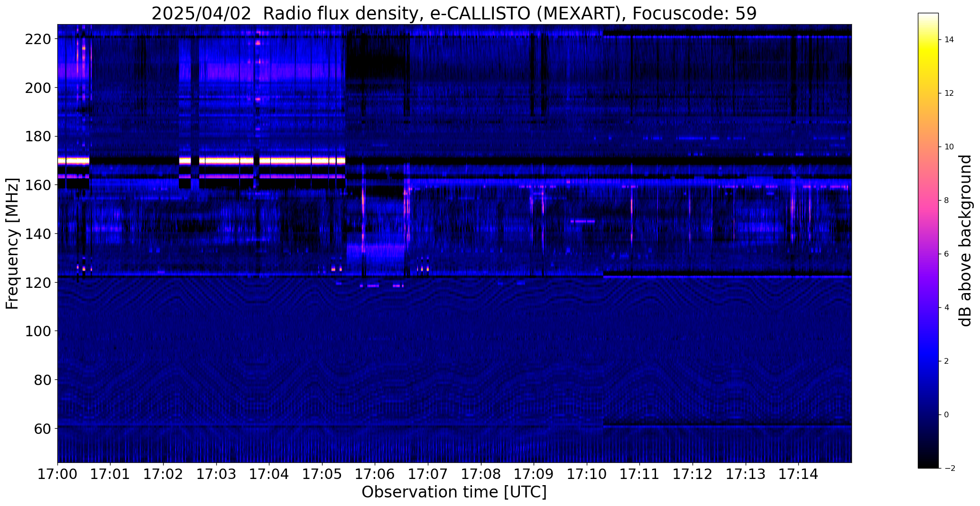Click the plot title mentioning e-CALLISTO (MEXART)
The image size is (980, 506).
pyautogui.click(x=454, y=13)
